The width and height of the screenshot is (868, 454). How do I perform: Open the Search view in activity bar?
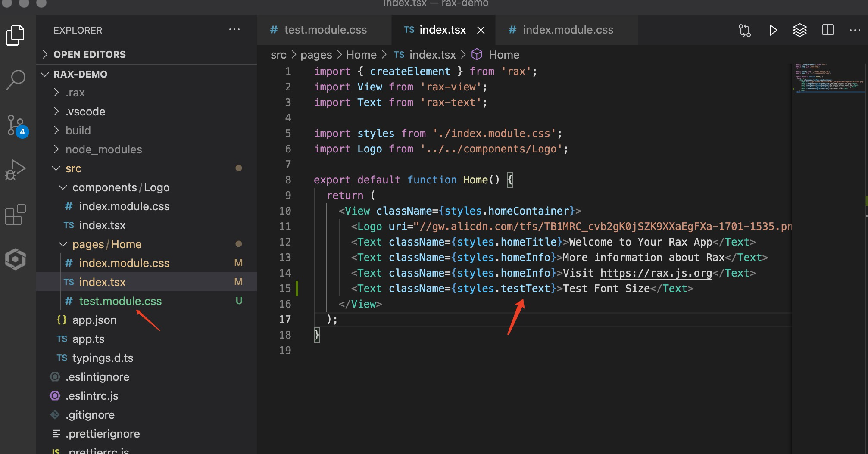pyautogui.click(x=16, y=80)
